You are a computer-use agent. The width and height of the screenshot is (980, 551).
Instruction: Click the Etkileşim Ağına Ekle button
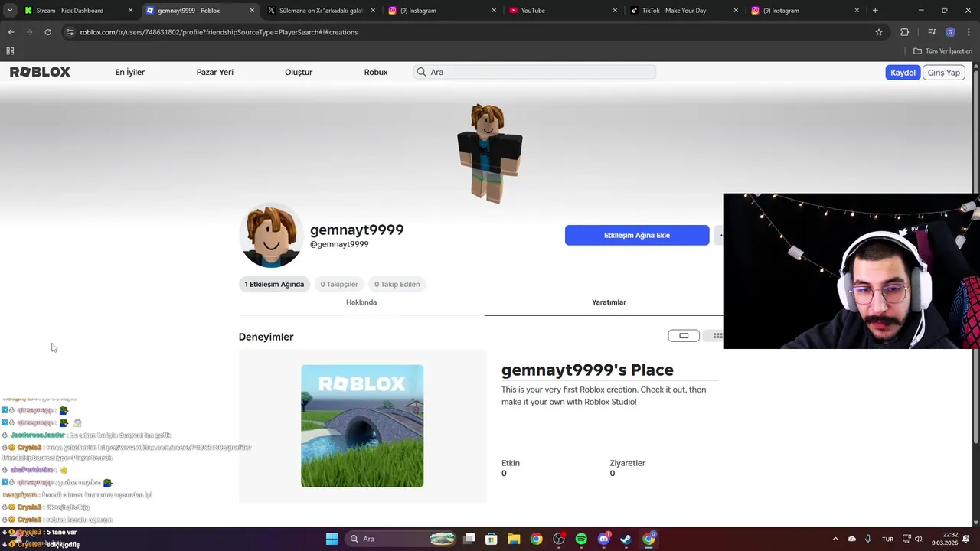[637, 235]
